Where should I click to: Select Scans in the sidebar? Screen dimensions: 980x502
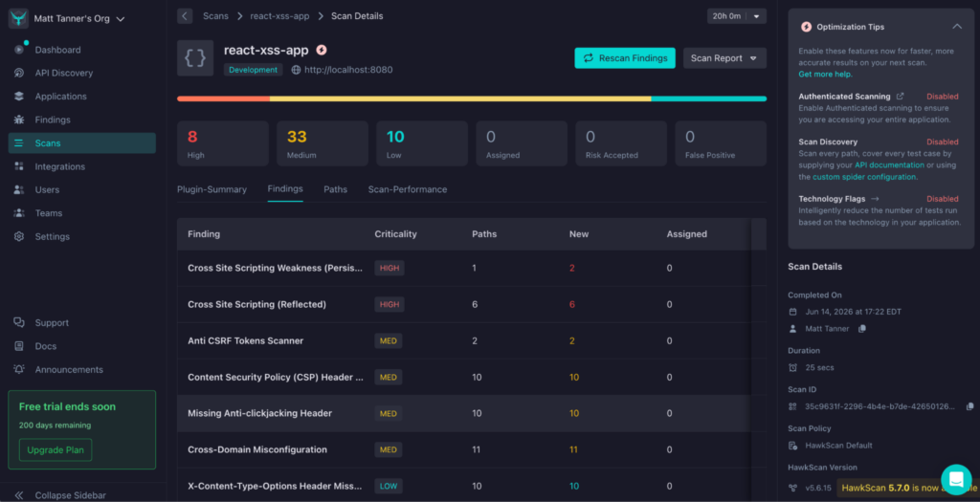[x=82, y=143]
